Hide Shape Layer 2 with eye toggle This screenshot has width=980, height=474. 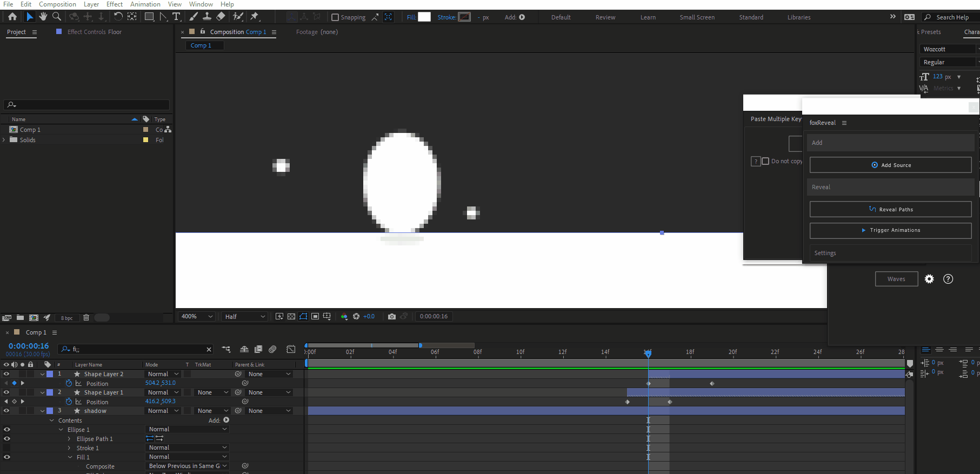(6, 374)
